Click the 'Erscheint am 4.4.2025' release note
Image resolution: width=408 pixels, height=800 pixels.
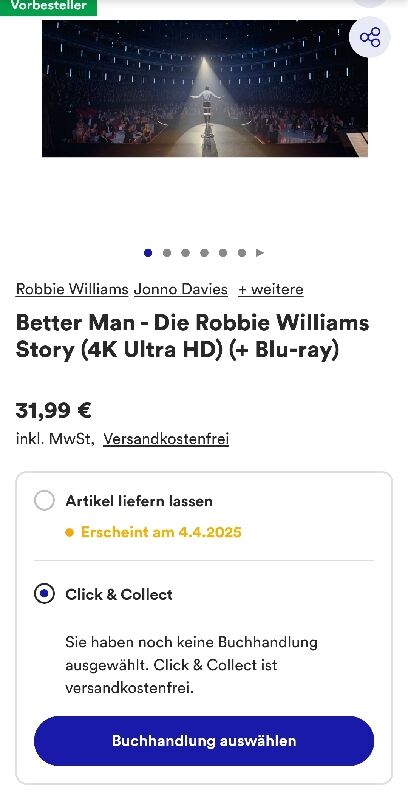pyautogui.click(x=161, y=532)
